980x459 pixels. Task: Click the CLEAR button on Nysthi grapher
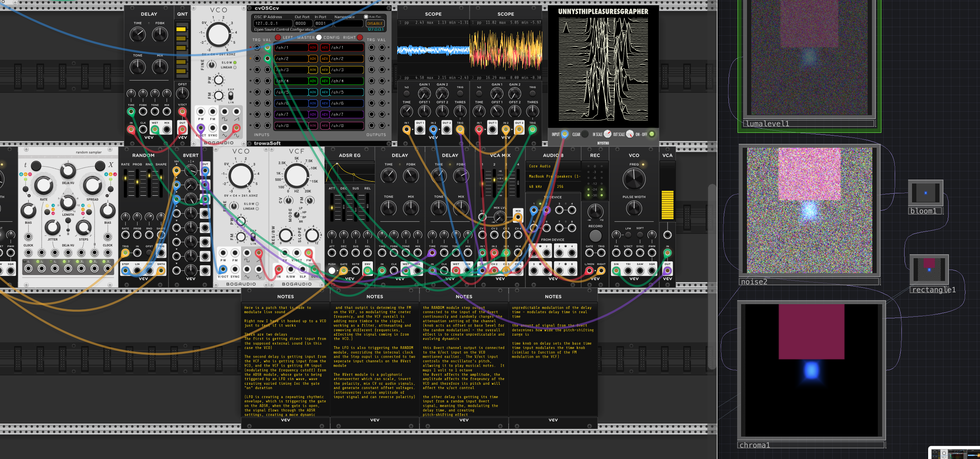[x=585, y=134]
